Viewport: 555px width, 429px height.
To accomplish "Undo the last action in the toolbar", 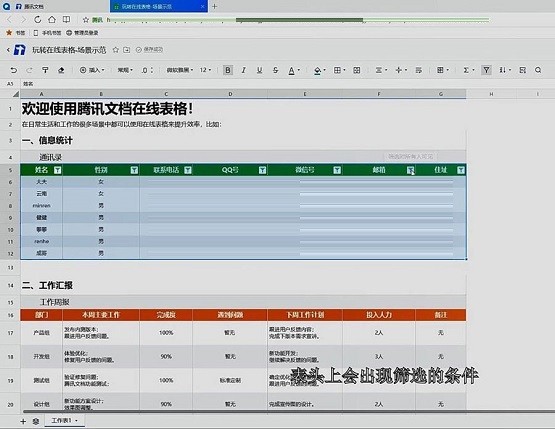I will tap(13, 70).
